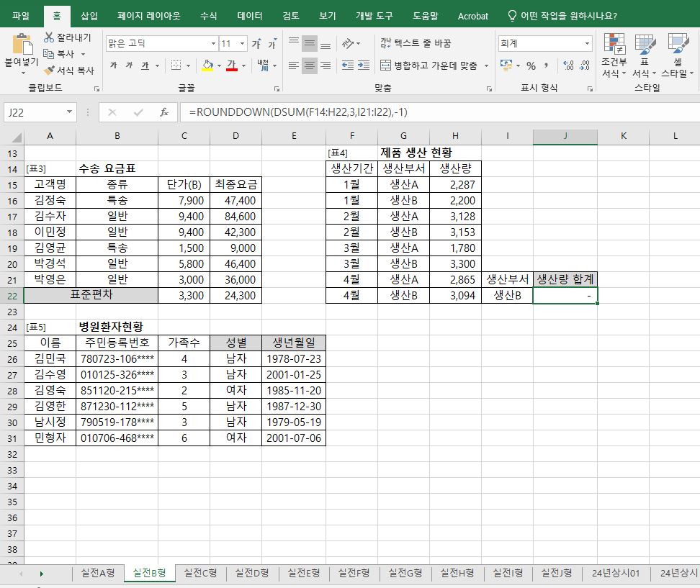Toggle bold formatting button

tap(114, 66)
